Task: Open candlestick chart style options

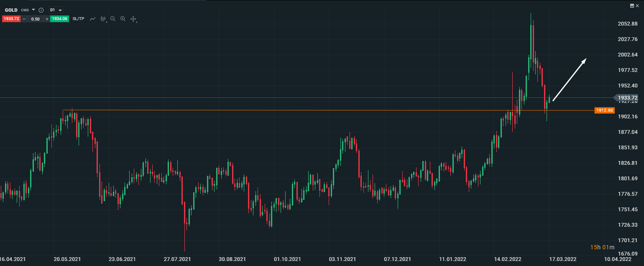Action: point(103,19)
